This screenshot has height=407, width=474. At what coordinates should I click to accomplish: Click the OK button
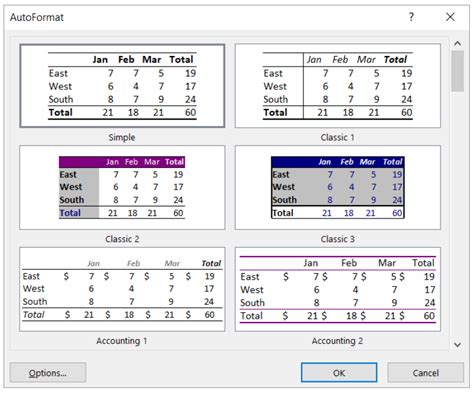[339, 372]
